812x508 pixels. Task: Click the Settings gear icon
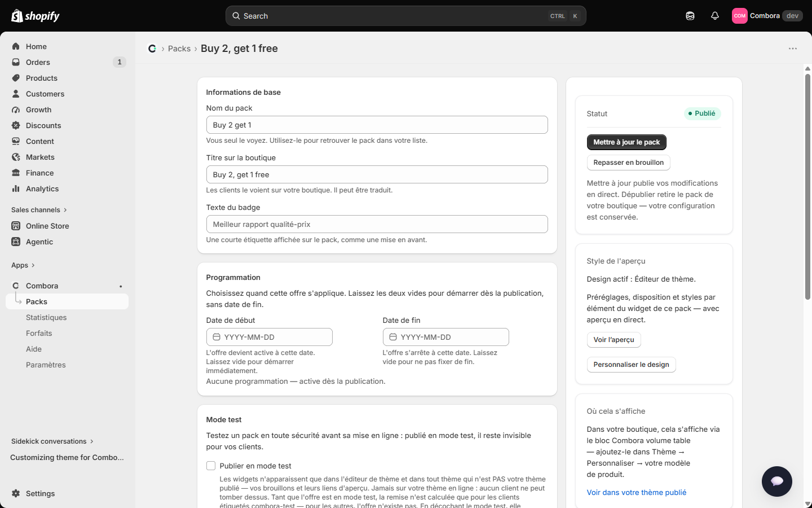tap(16, 493)
